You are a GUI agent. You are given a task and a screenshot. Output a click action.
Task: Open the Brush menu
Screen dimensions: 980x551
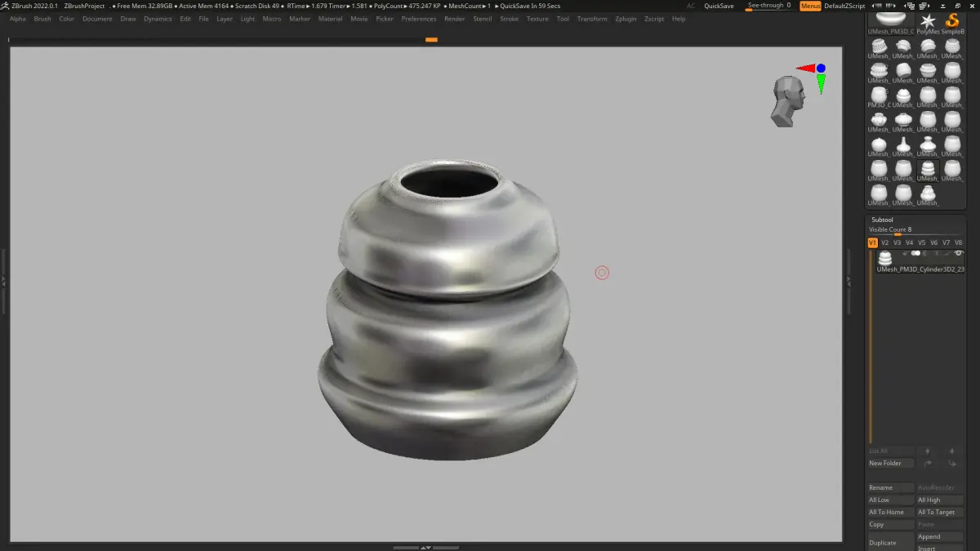click(x=42, y=19)
